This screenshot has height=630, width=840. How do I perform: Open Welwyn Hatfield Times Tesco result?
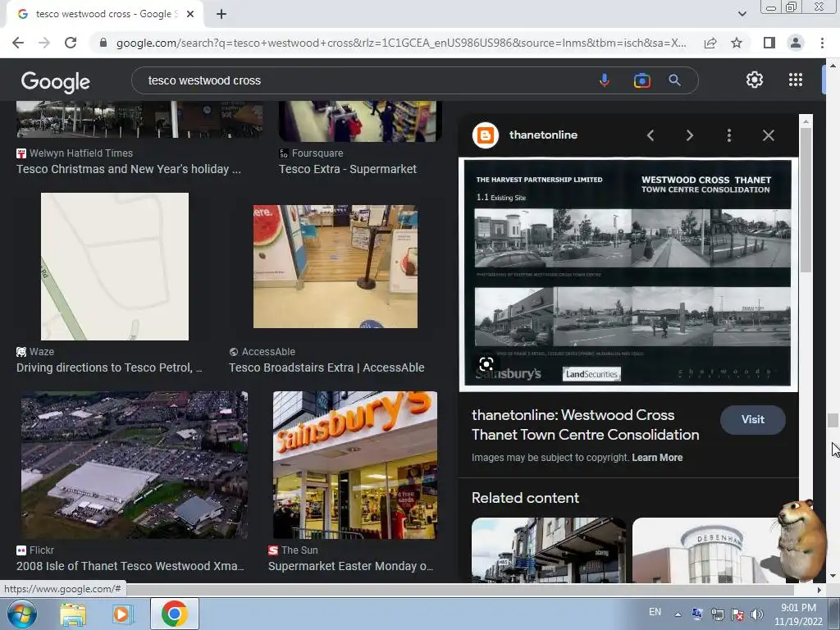[129, 169]
